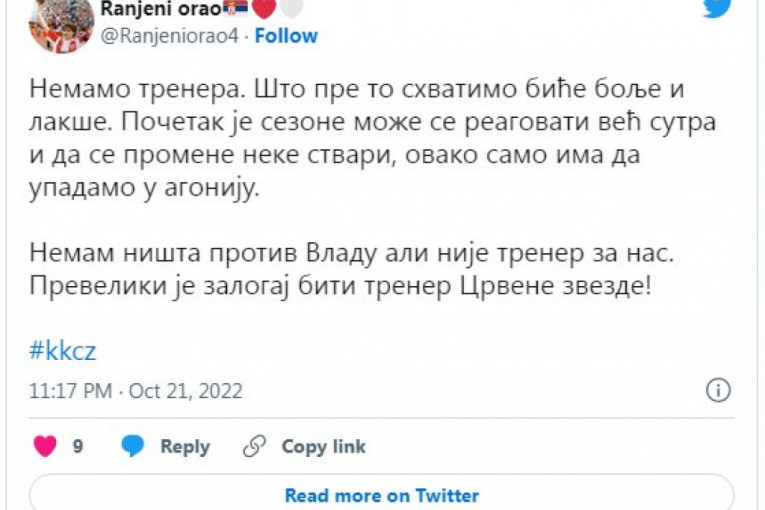The width and height of the screenshot is (765, 510).
Task: Click the Reply text label
Action: 185,447
